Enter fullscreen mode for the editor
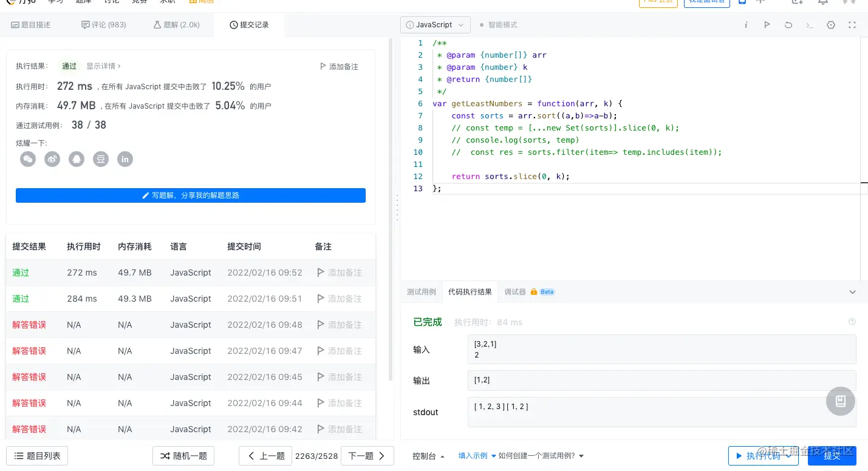 (x=852, y=25)
